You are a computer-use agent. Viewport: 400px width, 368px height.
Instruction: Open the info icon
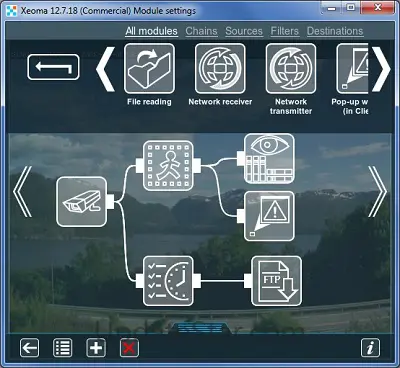click(x=370, y=348)
